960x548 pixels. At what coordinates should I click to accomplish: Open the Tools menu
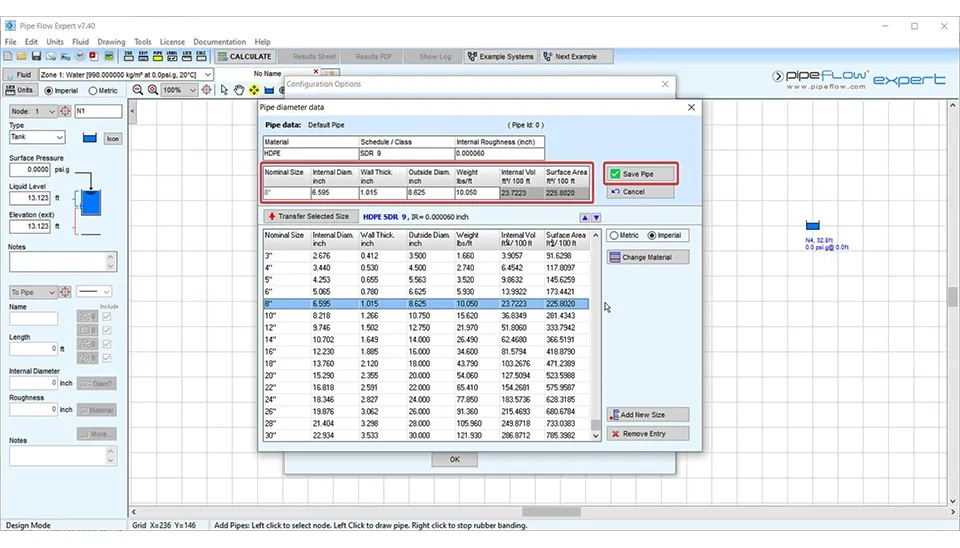143,42
